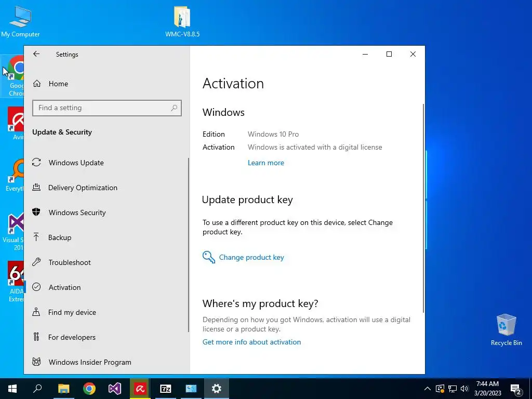Launch Chrome from the taskbar

(89, 389)
